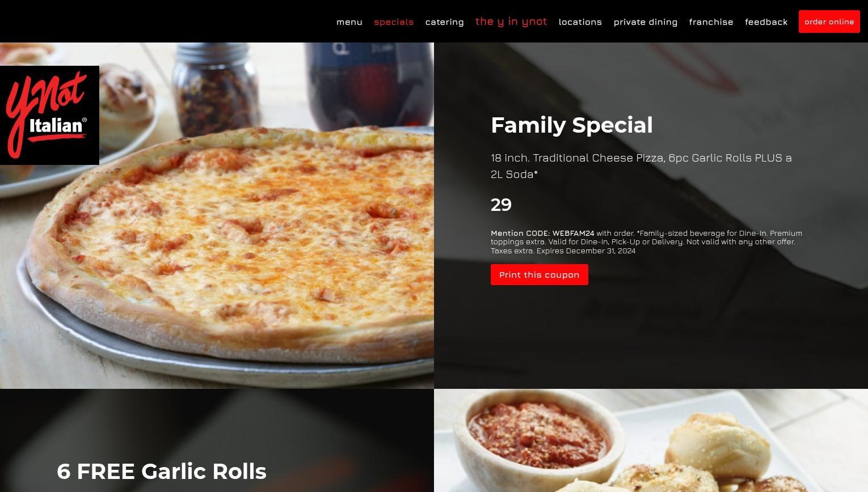This screenshot has width=868, height=492.
Task: View the locations page
Action: click(580, 22)
